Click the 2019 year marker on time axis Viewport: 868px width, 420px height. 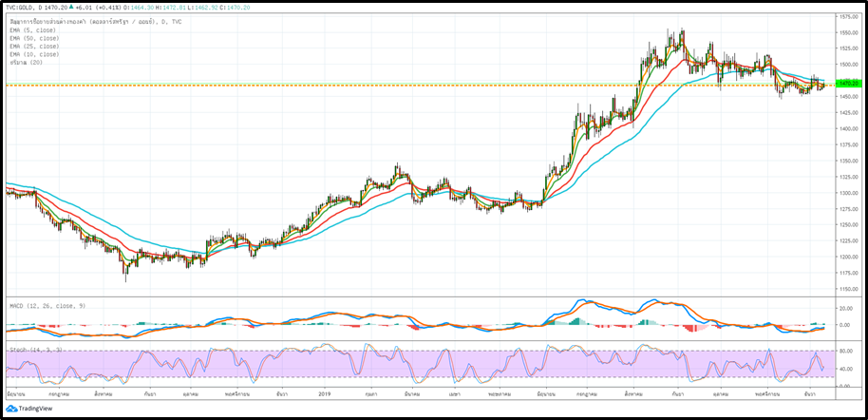[324, 391]
